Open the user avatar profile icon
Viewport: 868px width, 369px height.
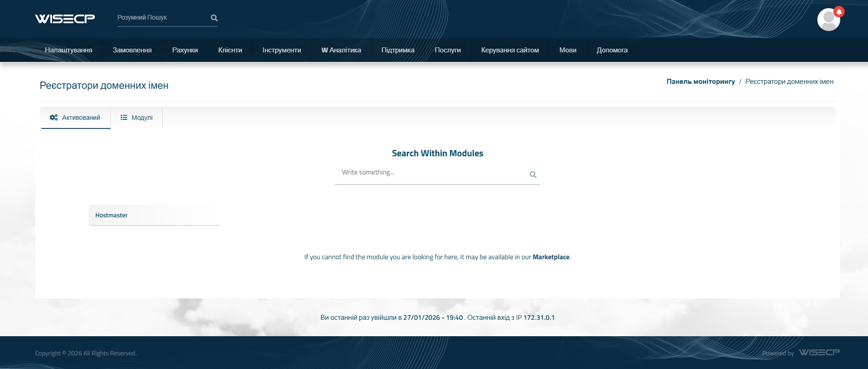tap(828, 20)
